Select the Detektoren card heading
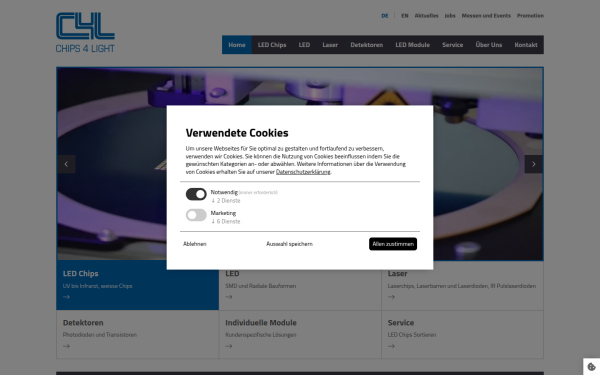Viewport: 600px width, 375px height. (83, 323)
